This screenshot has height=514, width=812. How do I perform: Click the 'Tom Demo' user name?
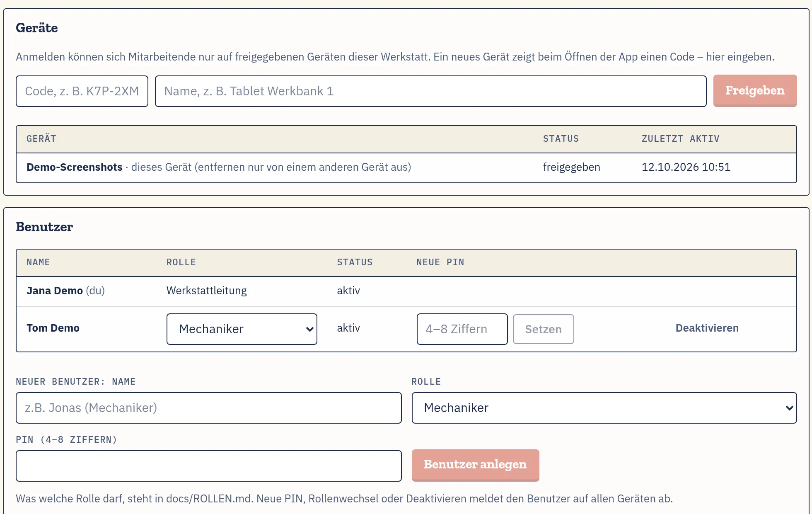53,328
